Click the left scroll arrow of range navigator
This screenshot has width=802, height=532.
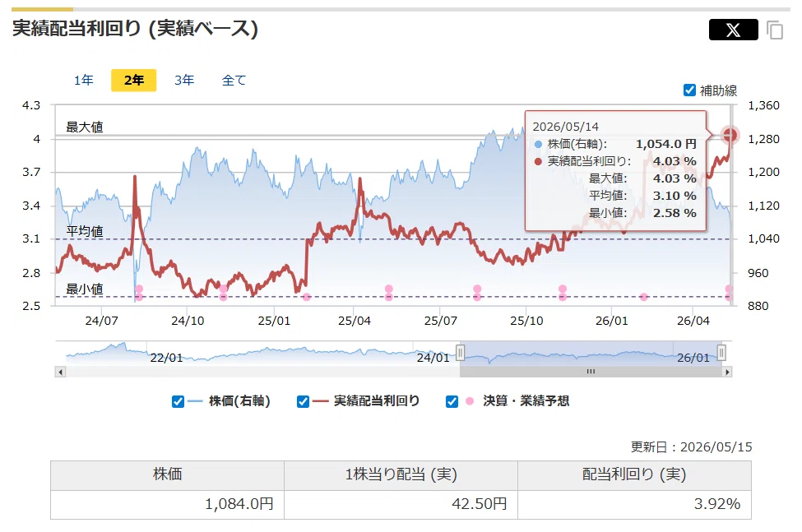60,372
